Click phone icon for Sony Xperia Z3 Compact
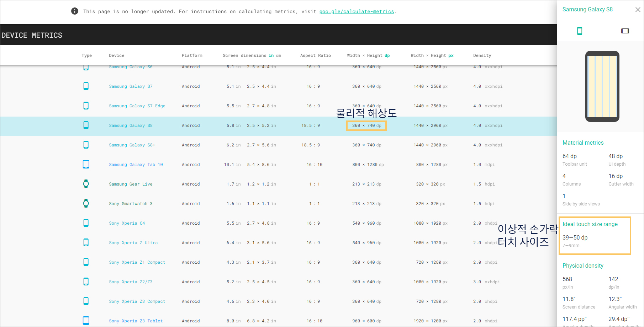 click(x=86, y=301)
